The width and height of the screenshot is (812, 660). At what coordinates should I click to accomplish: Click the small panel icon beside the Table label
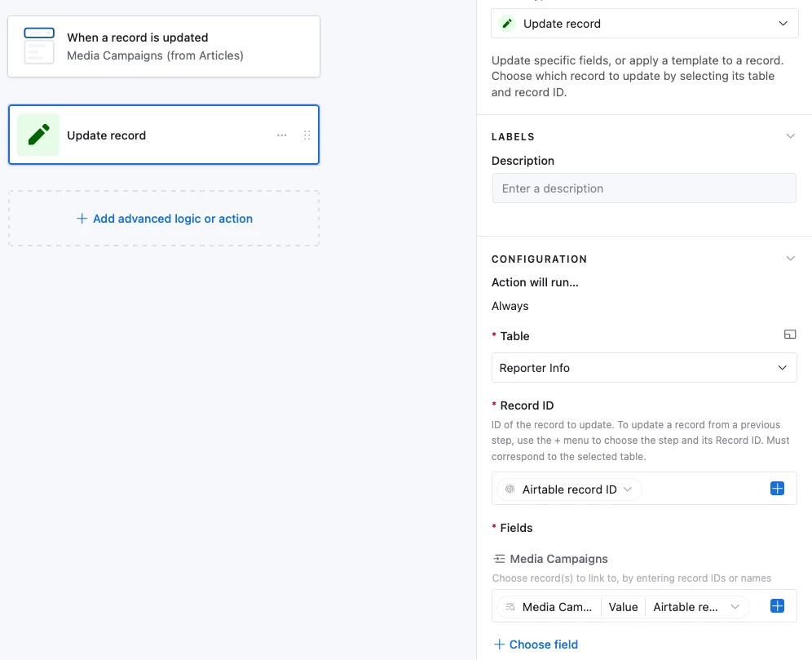789,334
